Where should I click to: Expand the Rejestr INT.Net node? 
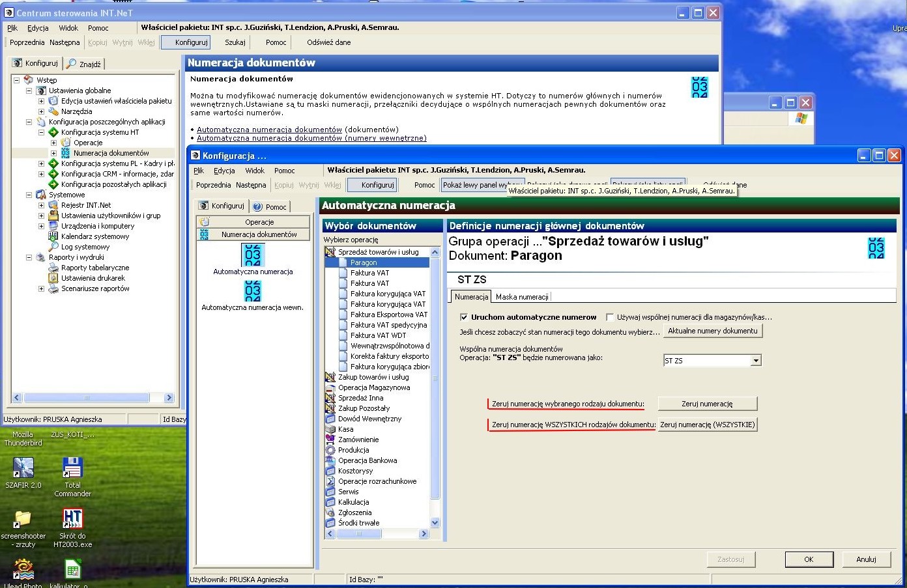[x=42, y=205]
